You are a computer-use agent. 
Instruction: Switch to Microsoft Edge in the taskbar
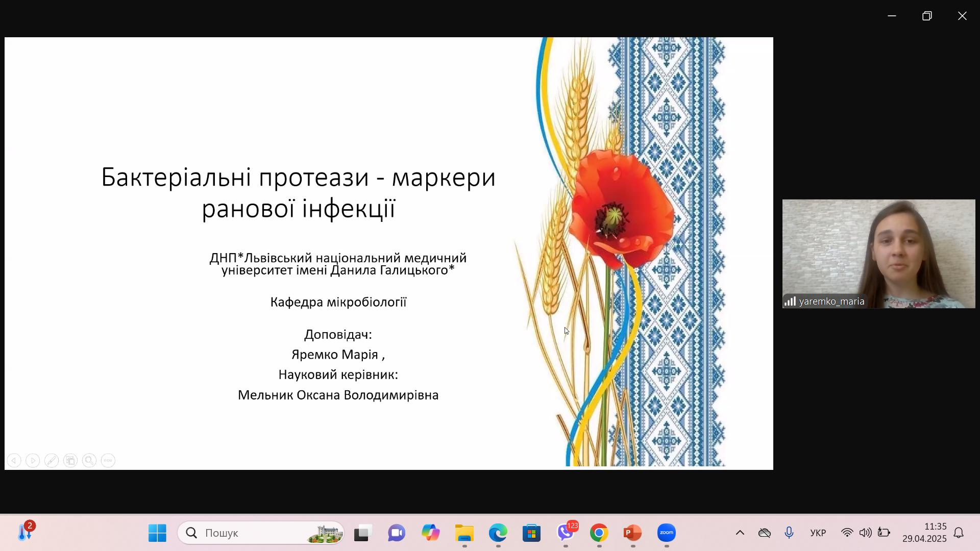click(498, 533)
